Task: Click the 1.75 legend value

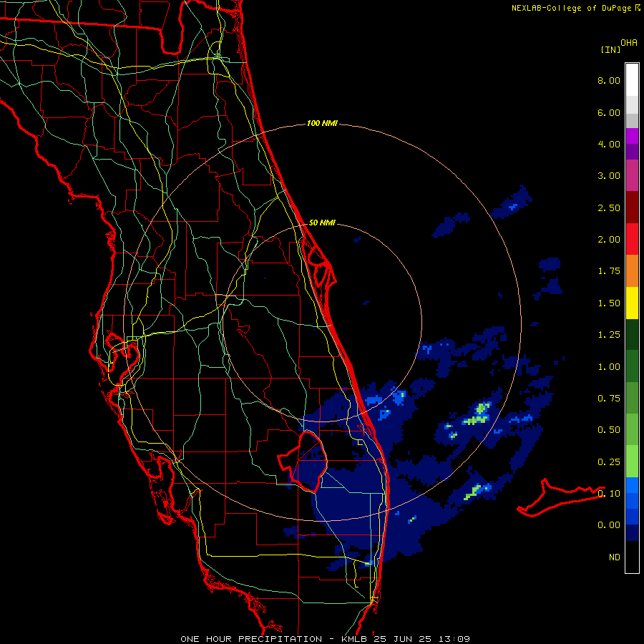Action: (609, 271)
